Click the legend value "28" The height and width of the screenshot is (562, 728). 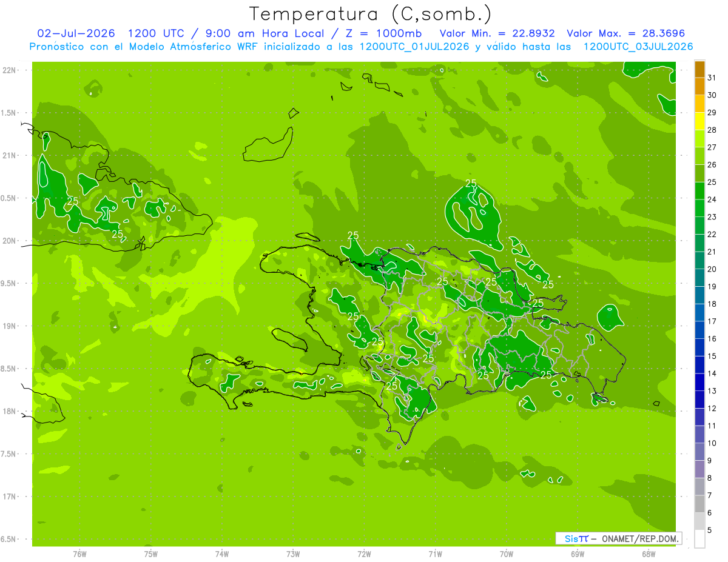pos(712,130)
